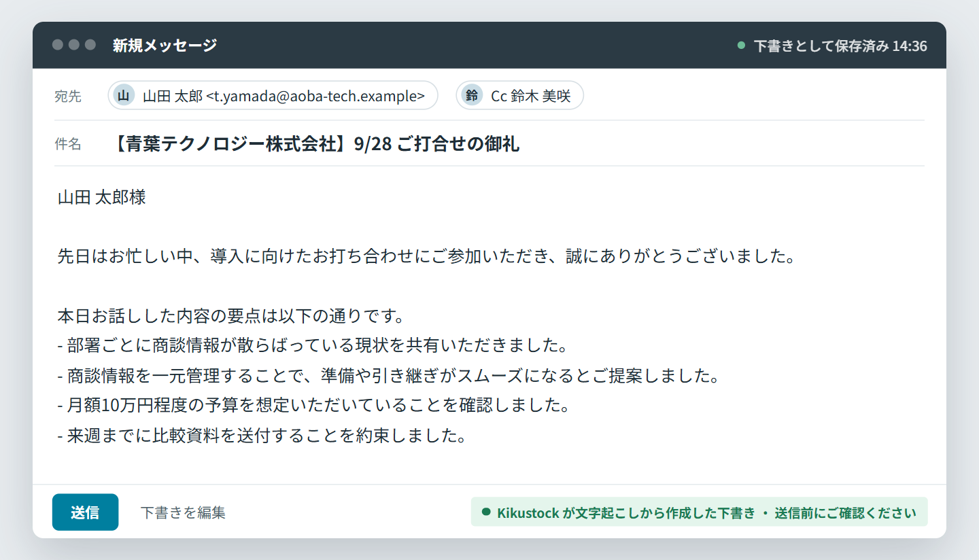Click the bullet starting 部署ごとに商談情報

(x=313, y=346)
